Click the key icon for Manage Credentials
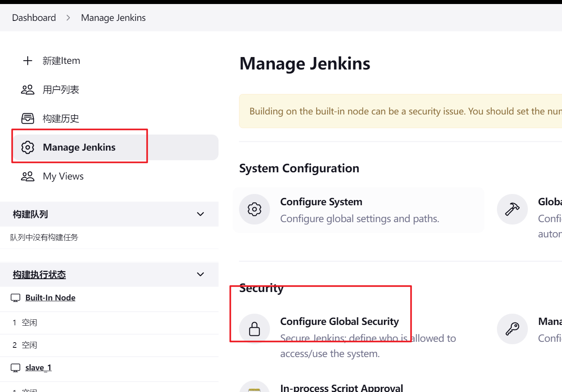The width and height of the screenshot is (562, 392). click(512, 329)
